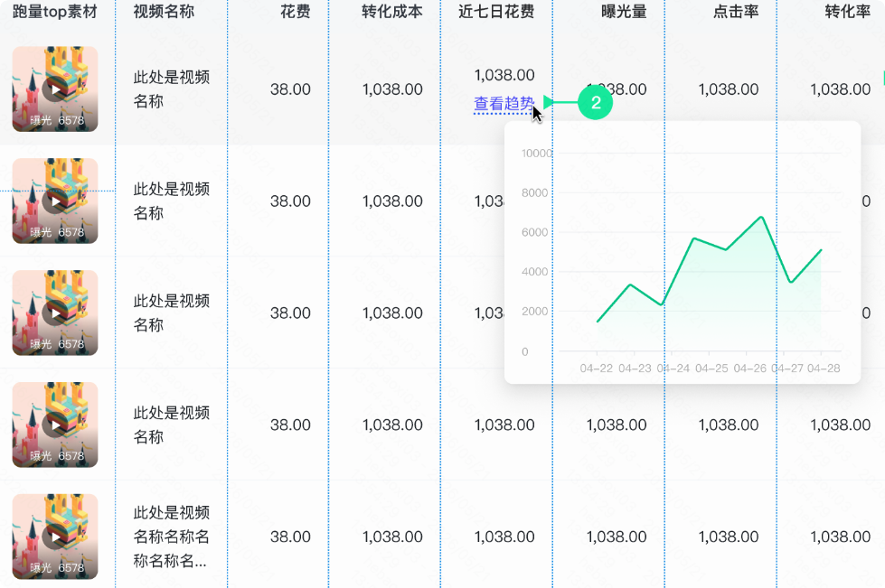Screen dimensions: 885x588
Task: Select the 点击率 column header
Action: click(x=736, y=12)
